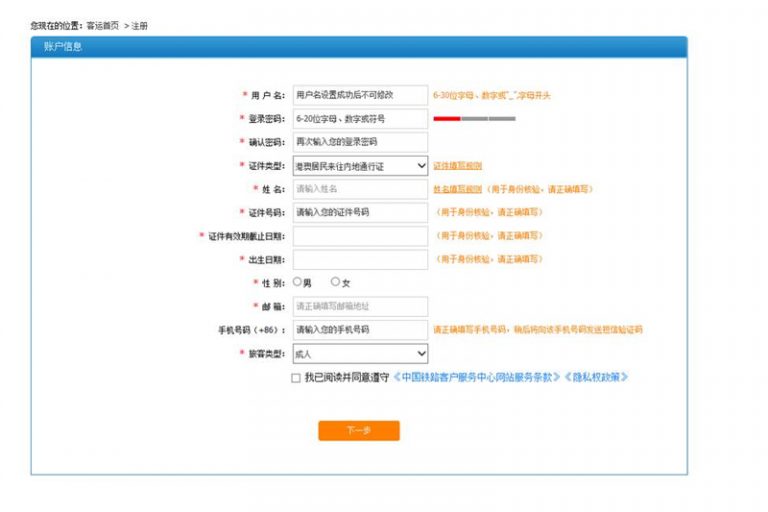Select the 男 (male) radio button
This screenshot has height=512, width=768.
[x=297, y=282]
